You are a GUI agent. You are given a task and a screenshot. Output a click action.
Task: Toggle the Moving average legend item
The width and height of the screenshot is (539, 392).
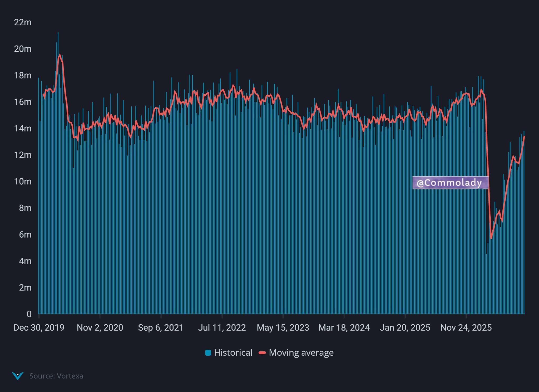(296, 352)
